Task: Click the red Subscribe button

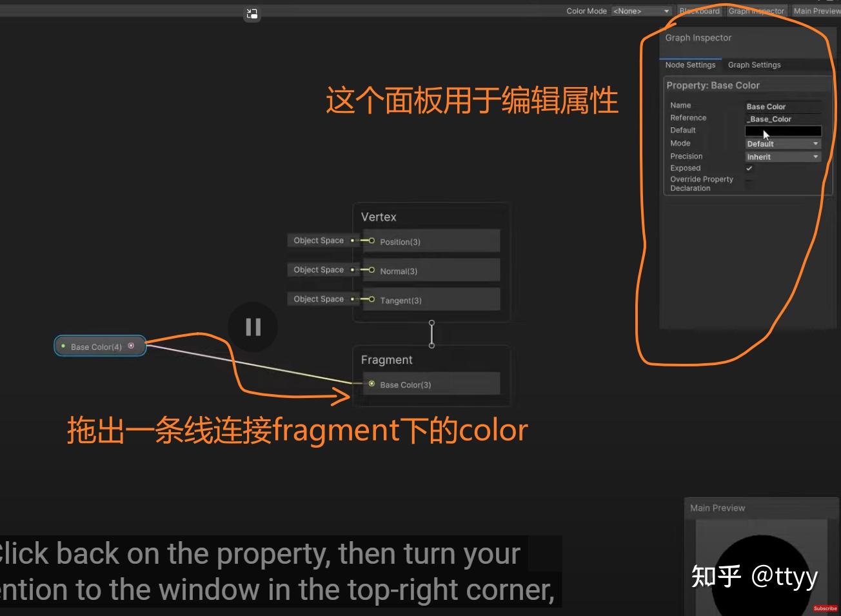Action: pos(826,608)
